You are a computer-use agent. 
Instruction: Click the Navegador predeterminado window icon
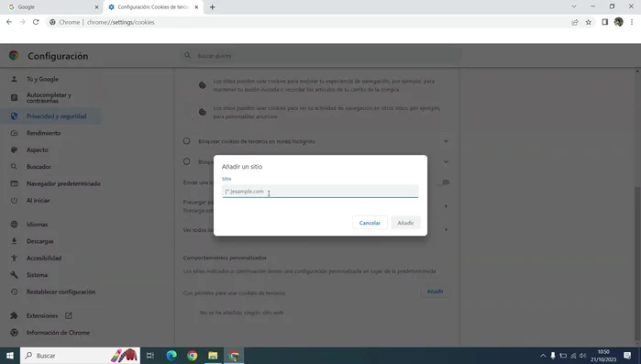[x=15, y=184]
